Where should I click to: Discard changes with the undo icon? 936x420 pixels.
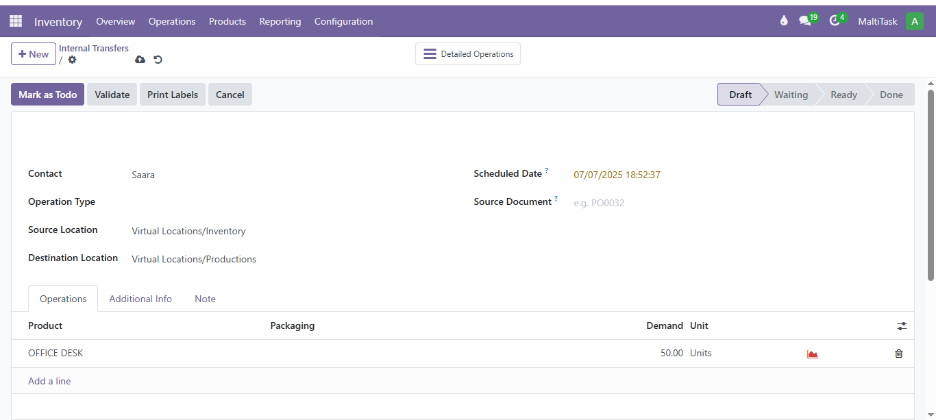[x=158, y=60]
